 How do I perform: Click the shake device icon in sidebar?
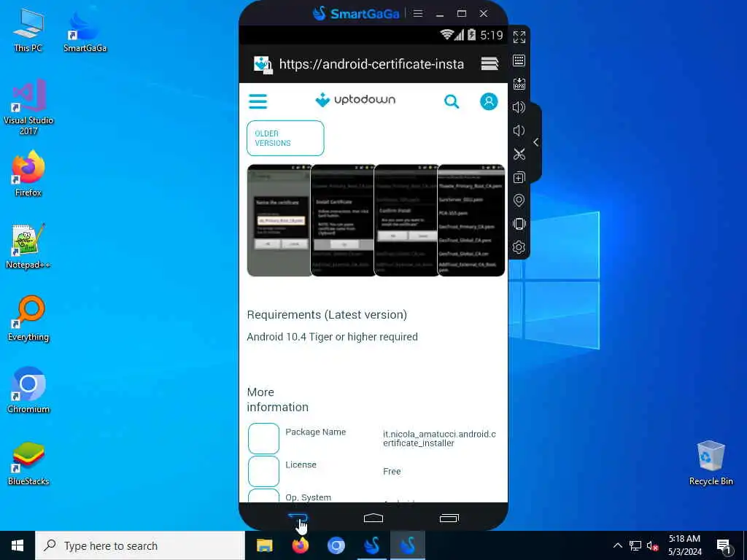click(x=519, y=223)
